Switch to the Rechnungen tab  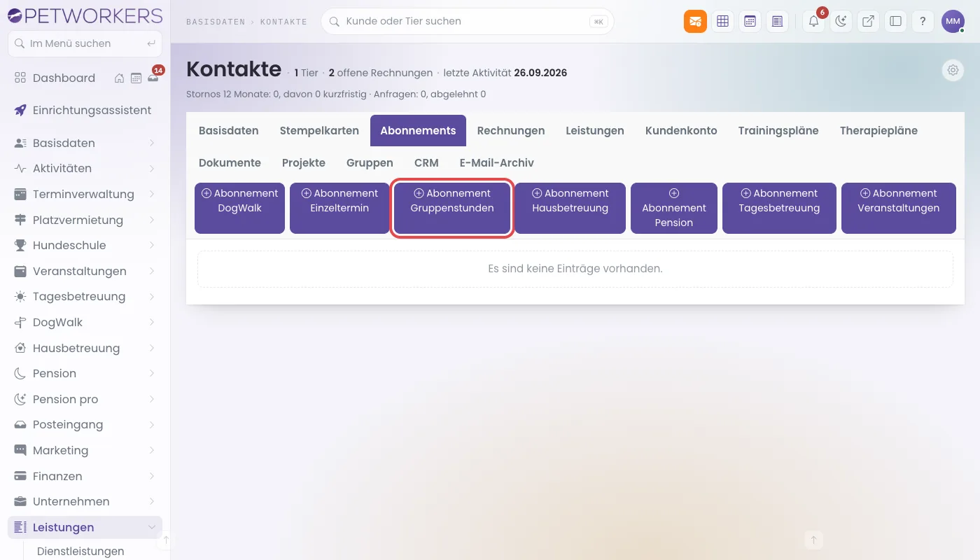coord(511,130)
